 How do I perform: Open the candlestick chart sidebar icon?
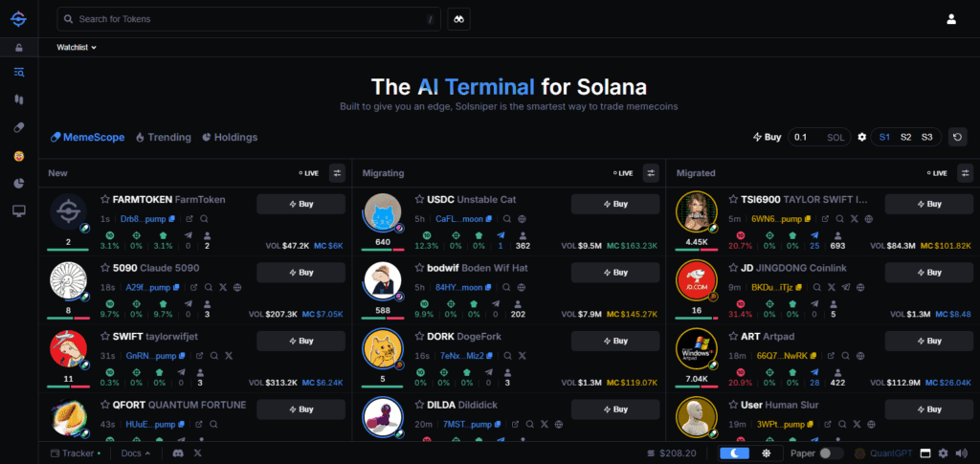[x=19, y=99]
